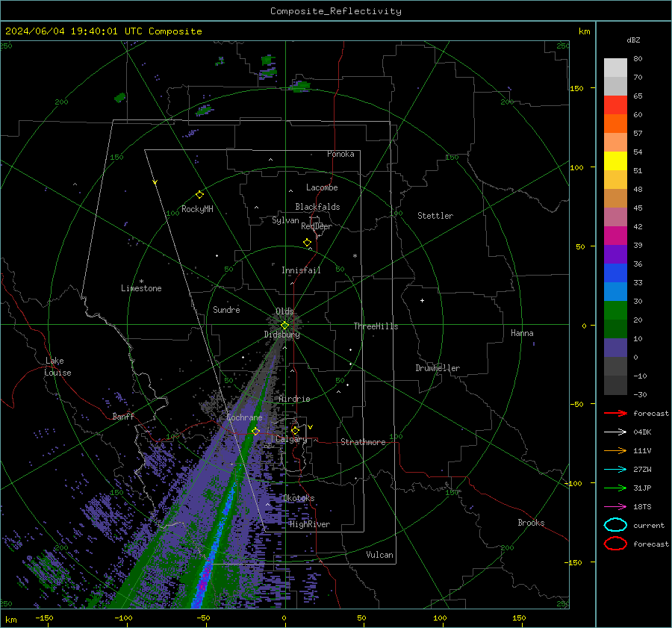Select the magenta swatch between 42 and 39 dBZ

click(615, 235)
